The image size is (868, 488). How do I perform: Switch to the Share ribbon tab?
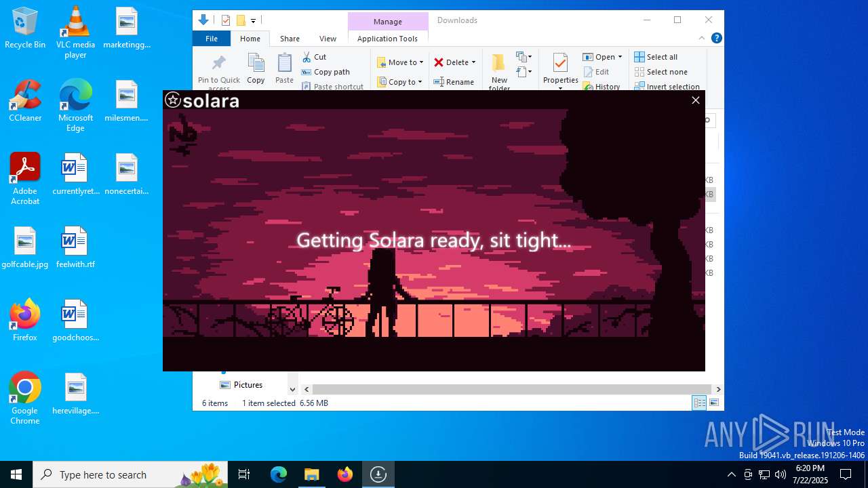click(x=290, y=39)
